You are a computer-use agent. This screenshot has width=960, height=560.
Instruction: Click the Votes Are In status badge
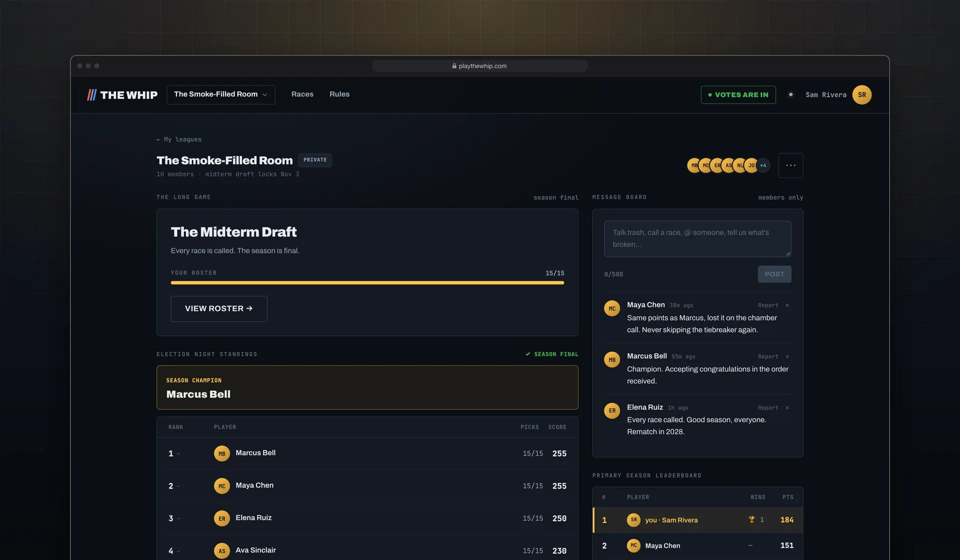(x=738, y=95)
